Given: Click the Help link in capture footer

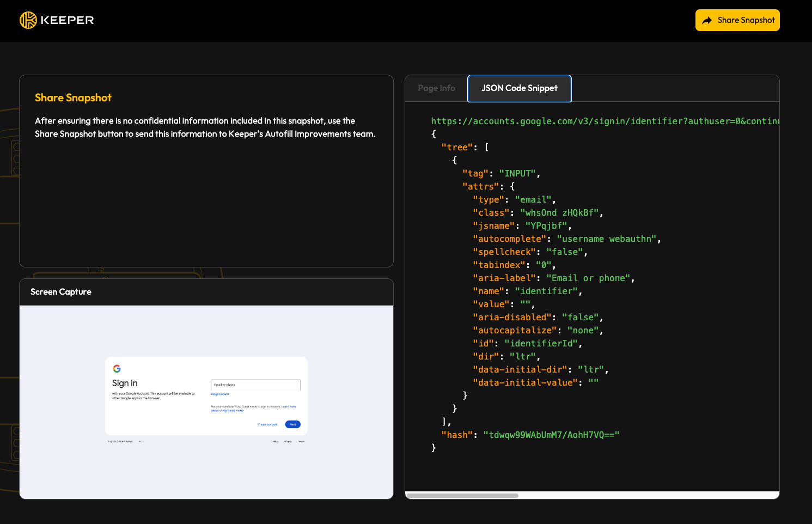Looking at the screenshot, I should coord(275,441).
